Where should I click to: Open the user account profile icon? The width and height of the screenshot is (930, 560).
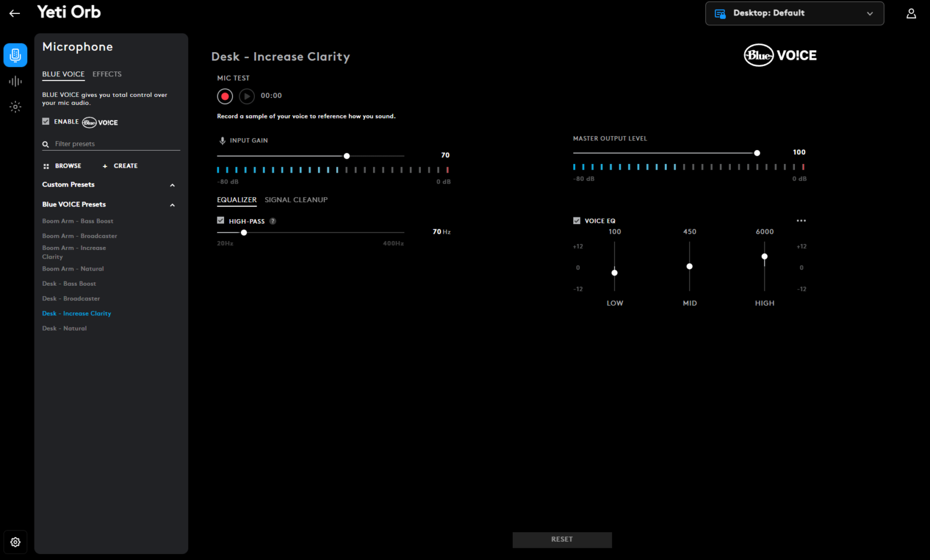[x=911, y=13]
